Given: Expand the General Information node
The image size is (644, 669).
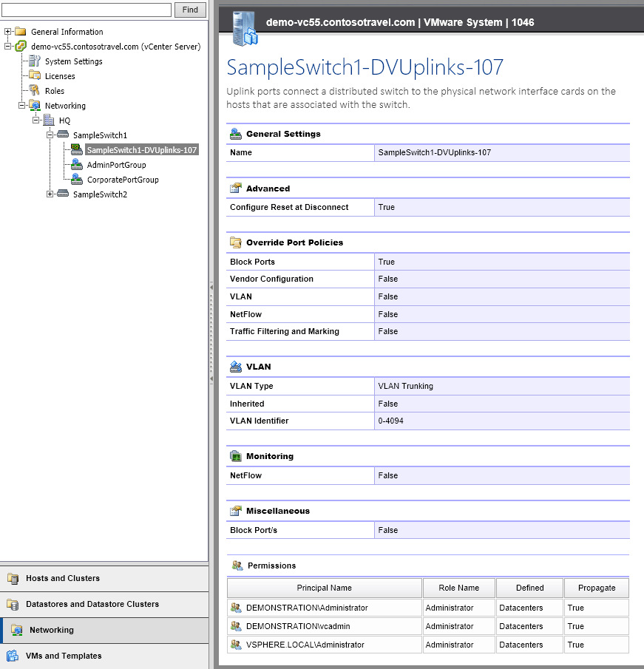Looking at the screenshot, I should [x=7, y=32].
